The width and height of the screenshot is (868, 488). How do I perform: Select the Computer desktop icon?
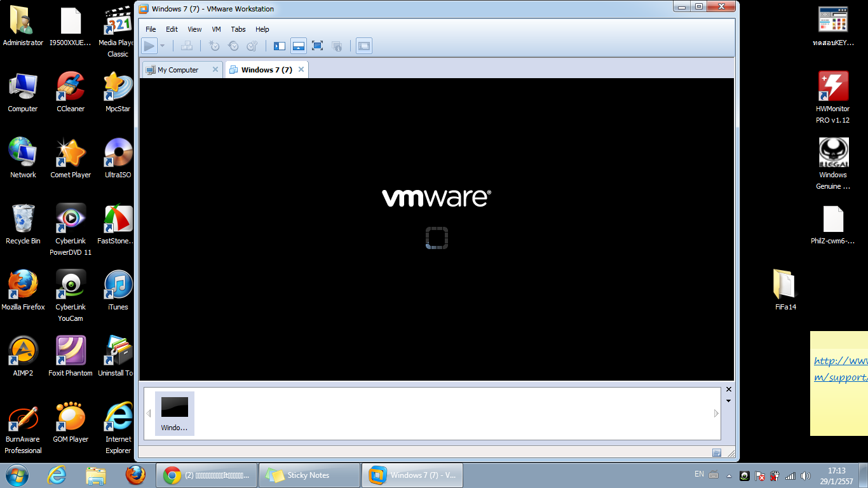tap(23, 93)
